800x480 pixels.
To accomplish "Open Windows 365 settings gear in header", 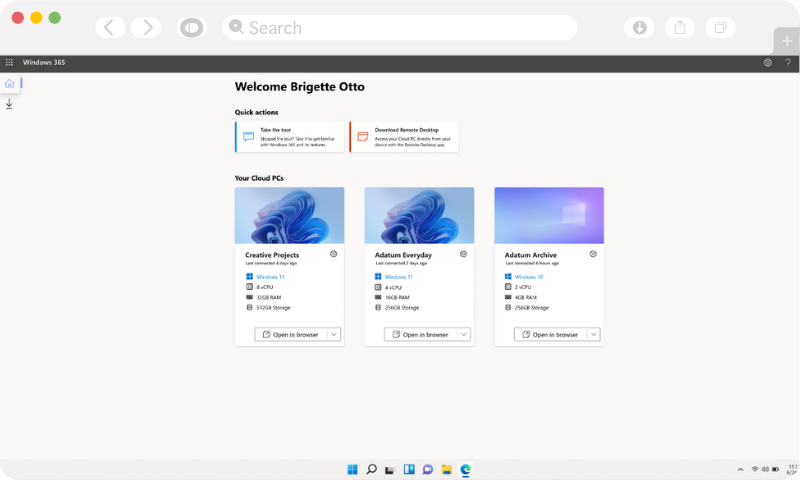I will tap(767, 62).
